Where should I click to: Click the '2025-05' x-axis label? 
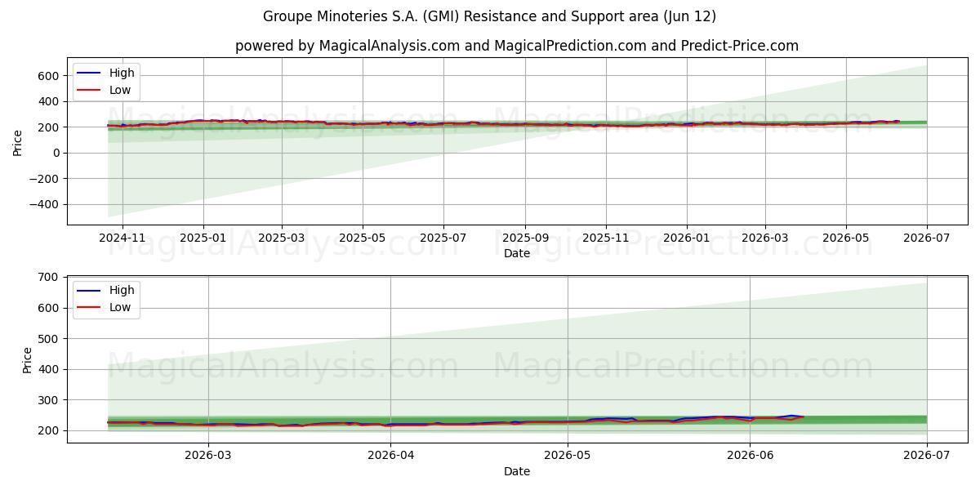[x=362, y=238]
